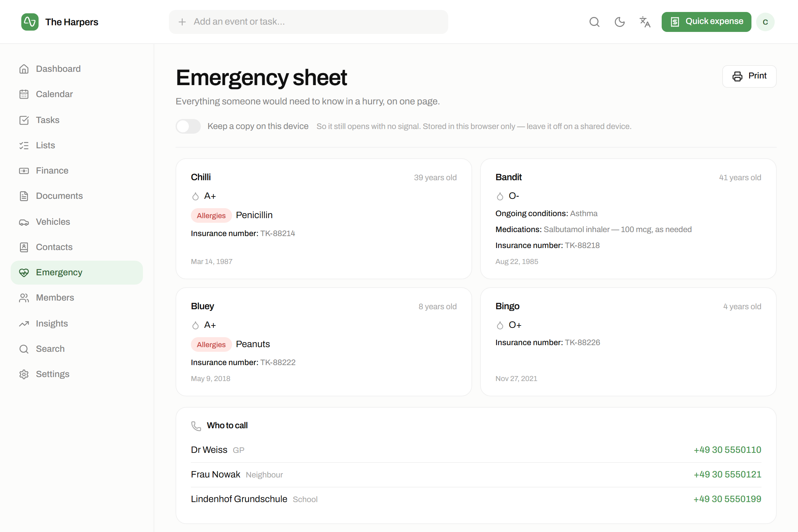This screenshot has height=532, width=798.
Task: Open search via header magnifier icon
Action: (x=595, y=22)
